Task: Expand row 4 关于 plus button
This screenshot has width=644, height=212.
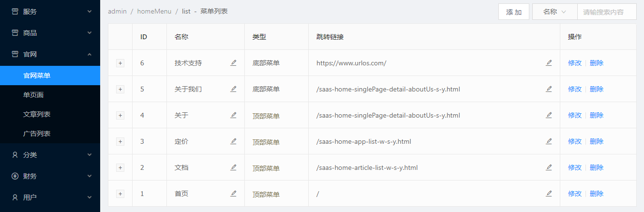Action: 120,115
